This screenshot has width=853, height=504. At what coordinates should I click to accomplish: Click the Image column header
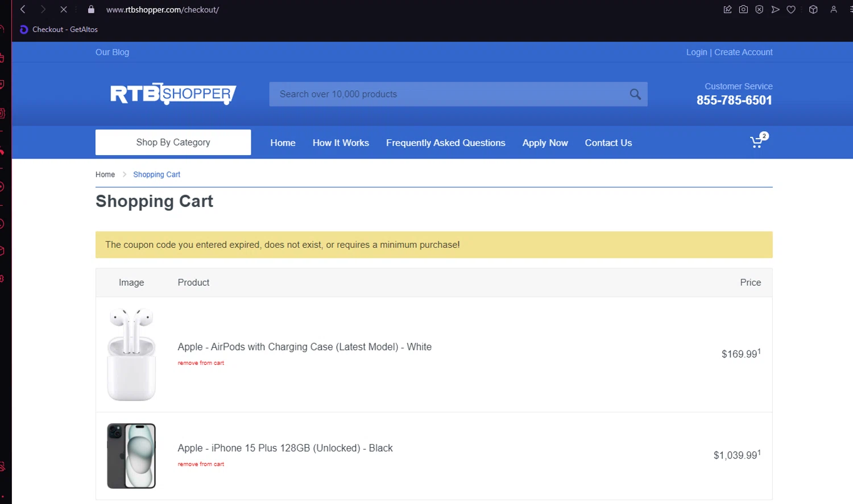(131, 282)
